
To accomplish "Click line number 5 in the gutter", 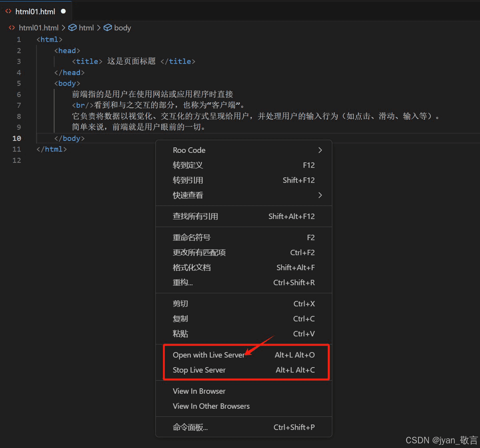I will pos(19,83).
